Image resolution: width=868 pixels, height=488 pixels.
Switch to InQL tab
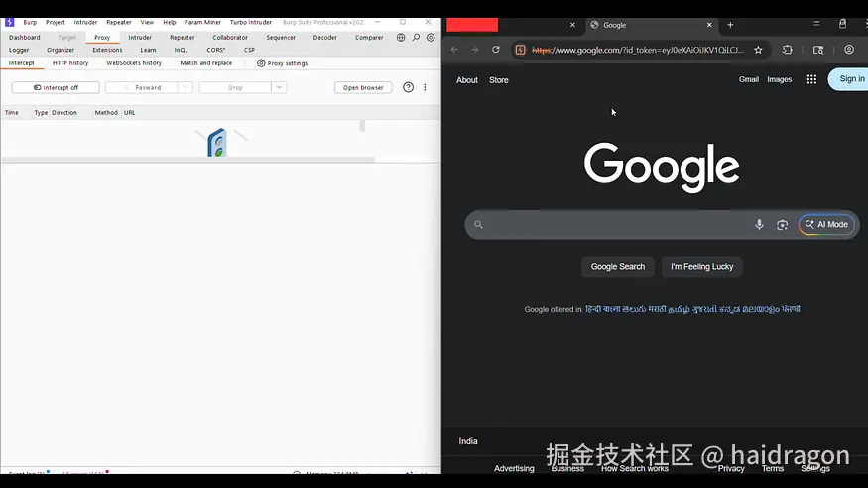click(181, 50)
